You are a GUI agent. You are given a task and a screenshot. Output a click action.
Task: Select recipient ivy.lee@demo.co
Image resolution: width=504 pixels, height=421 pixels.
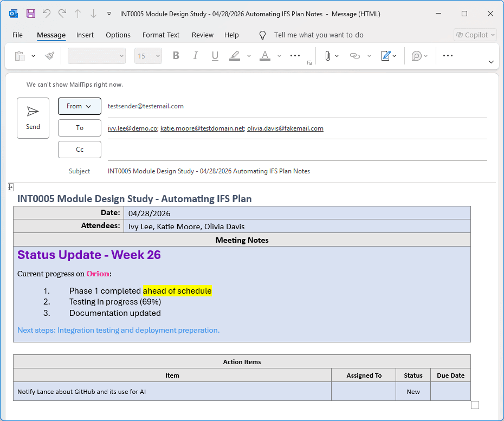[132, 128]
